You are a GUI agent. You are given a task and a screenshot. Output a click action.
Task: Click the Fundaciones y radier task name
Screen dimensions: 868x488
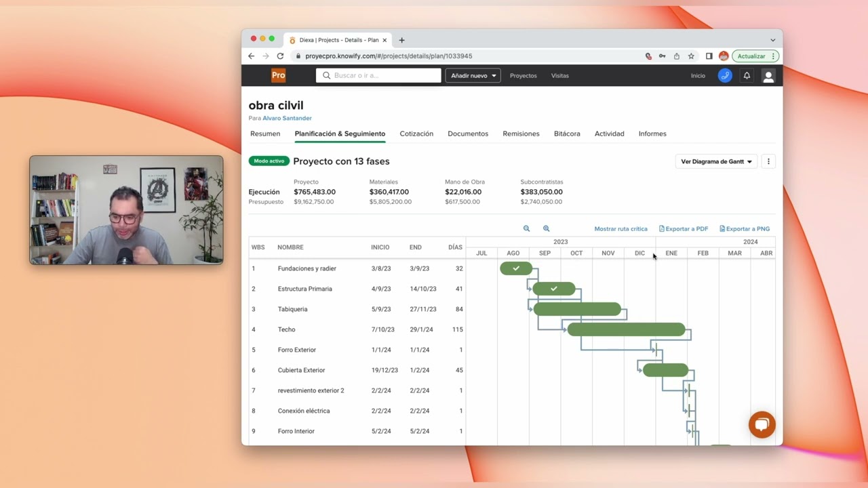pyautogui.click(x=307, y=268)
